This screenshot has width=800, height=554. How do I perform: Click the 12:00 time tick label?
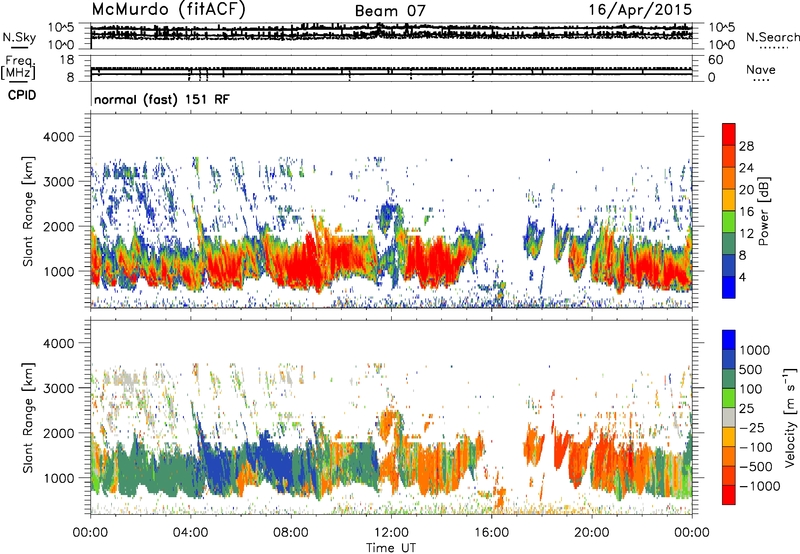coord(391,533)
